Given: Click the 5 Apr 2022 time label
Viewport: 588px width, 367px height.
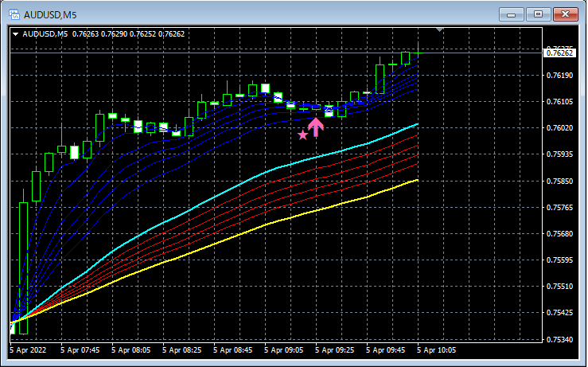Looking at the screenshot, I should 28,350.
